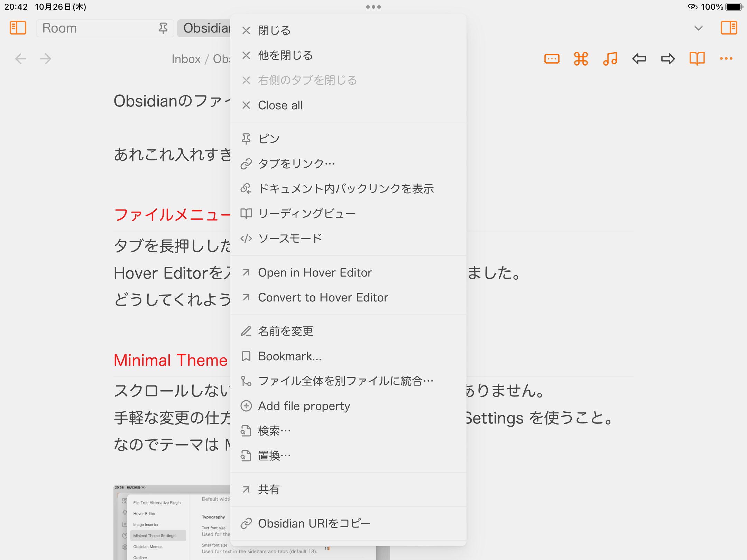The width and height of the screenshot is (747, 560).
Task: Toggle the left sidebar panel icon
Action: point(18,28)
